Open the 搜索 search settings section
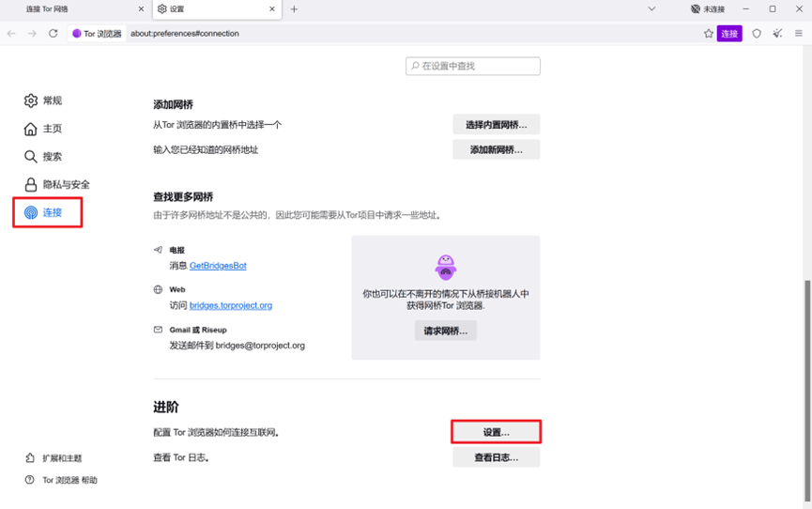Image resolution: width=812 pixels, height=509 pixels. pyautogui.click(x=43, y=157)
